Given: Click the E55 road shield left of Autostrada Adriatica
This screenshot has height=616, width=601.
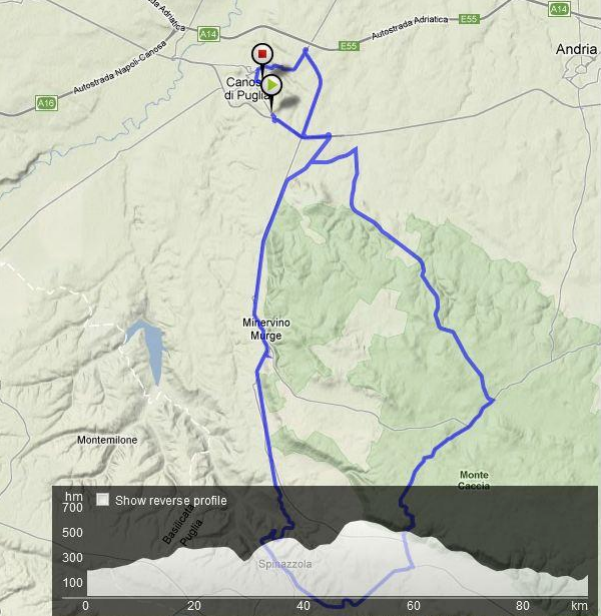Looking at the screenshot, I should (x=348, y=46).
